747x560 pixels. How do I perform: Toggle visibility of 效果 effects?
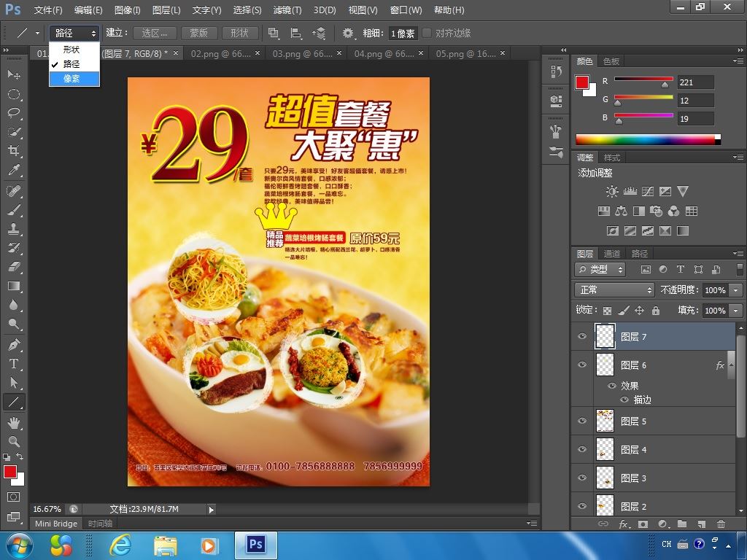click(x=612, y=386)
